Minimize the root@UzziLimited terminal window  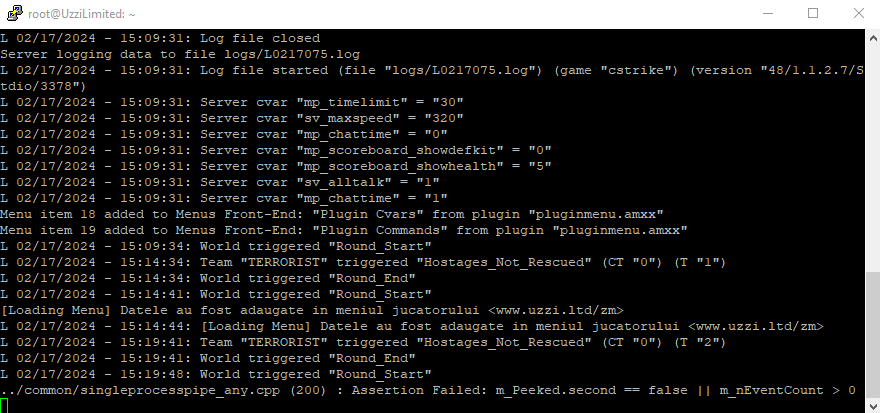coord(768,13)
